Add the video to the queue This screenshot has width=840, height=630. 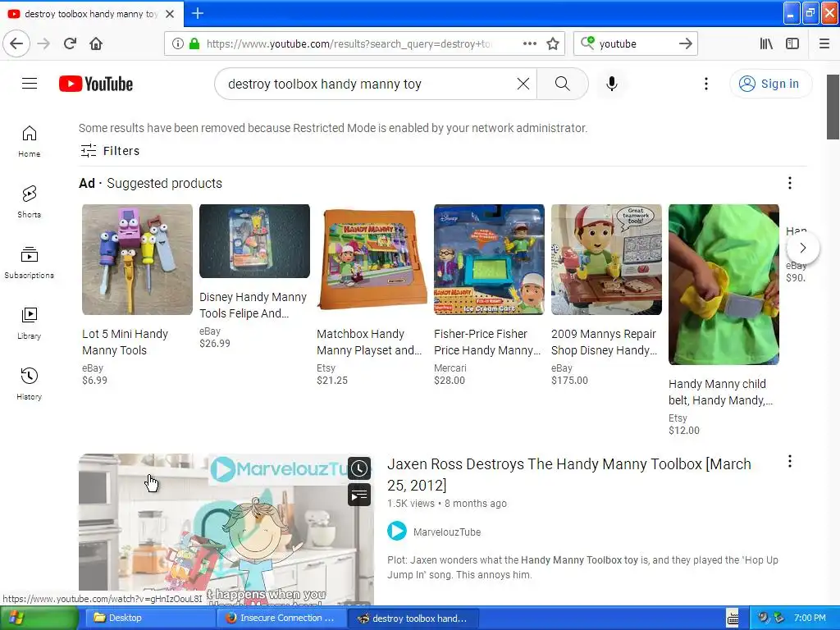[x=359, y=495]
